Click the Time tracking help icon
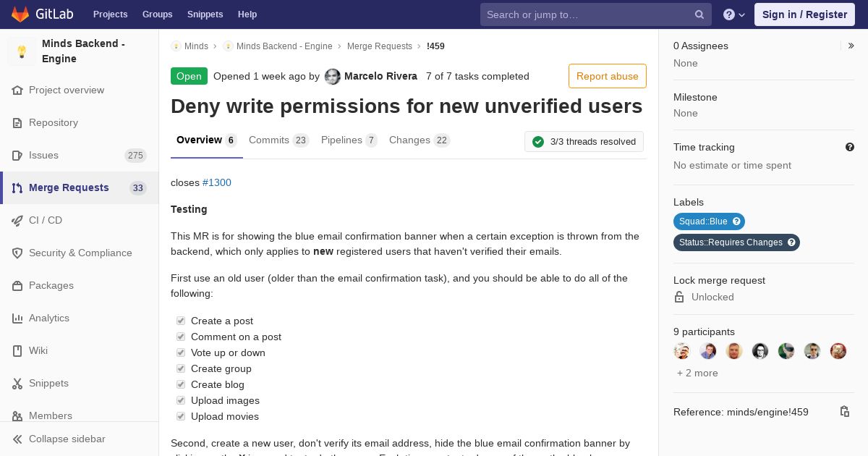Screen dimensions: 868x456 point(850,147)
